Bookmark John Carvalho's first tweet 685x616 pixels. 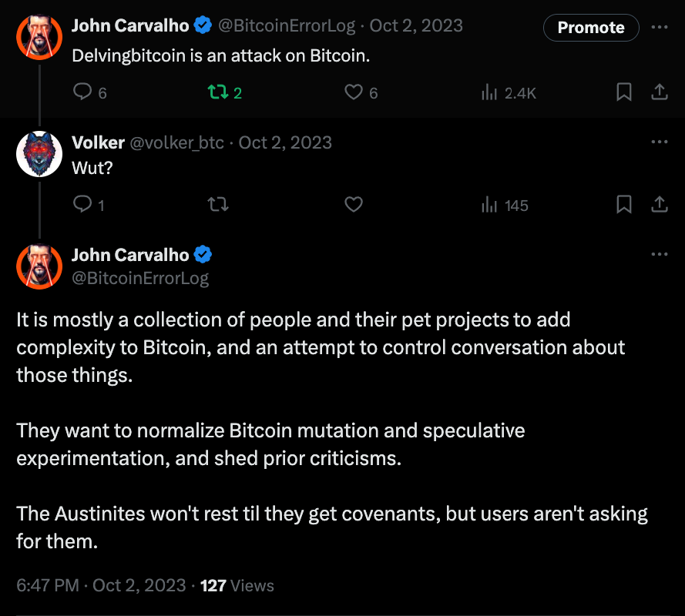tap(624, 92)
